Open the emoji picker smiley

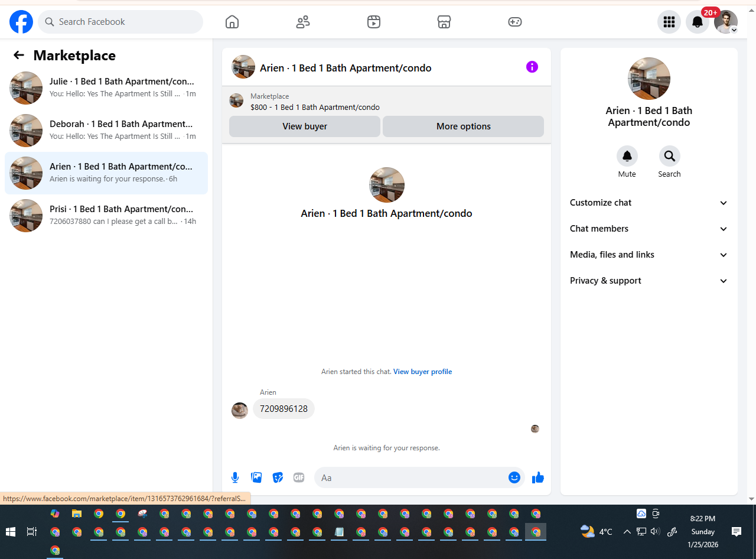pyautogui.click(x=514, y=477)
